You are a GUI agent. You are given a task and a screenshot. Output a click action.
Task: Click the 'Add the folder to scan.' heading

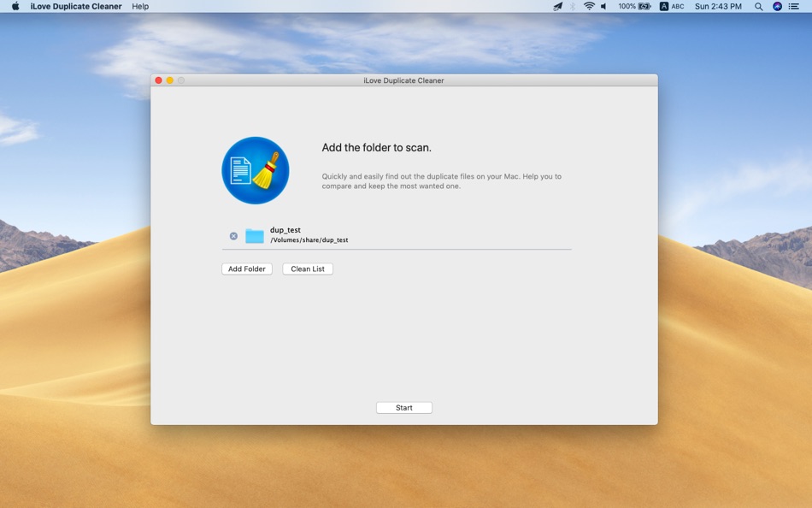coord(376,148)
